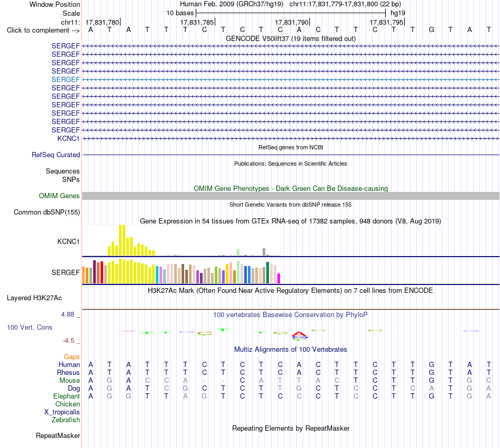
Task: Click the Chicken alignment row label
Action: pos(67,404)
